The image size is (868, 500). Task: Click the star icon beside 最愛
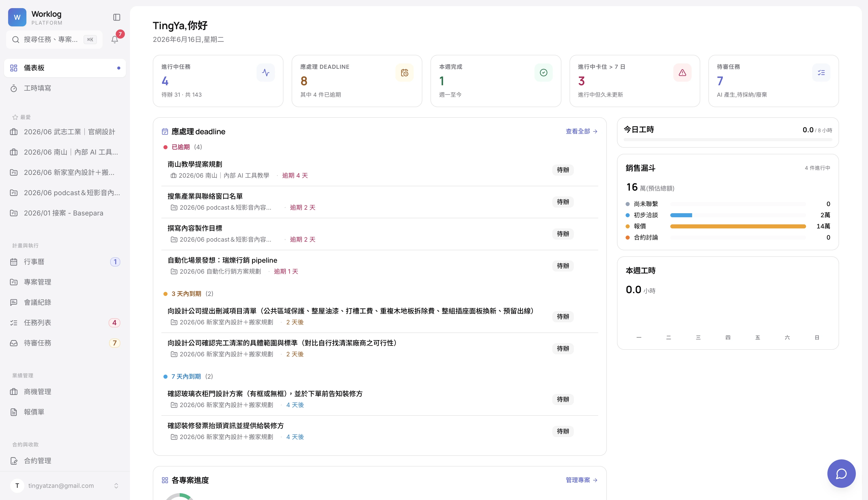15,117
